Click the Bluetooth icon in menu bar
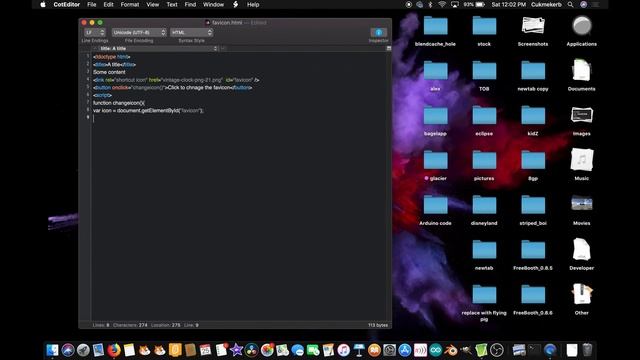This screenshot has width=640, height=360. (x=430, y=4)
